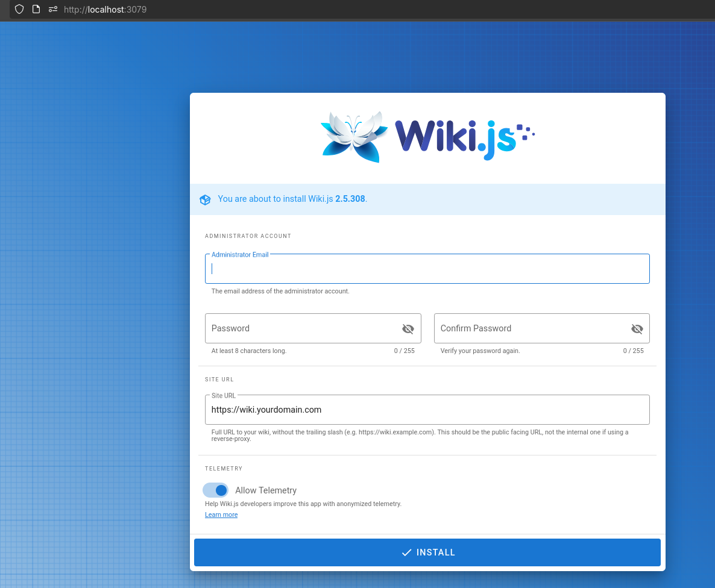The image size is (715, 588).
Task: Click the Administrator Account section heading
Action: pyautogui.click(x=248, y=236)
